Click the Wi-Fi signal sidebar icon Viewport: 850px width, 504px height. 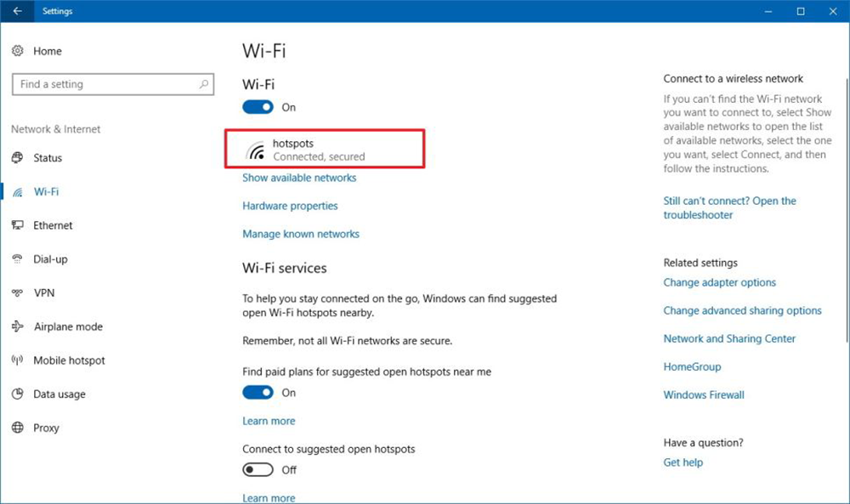(17, 192)
